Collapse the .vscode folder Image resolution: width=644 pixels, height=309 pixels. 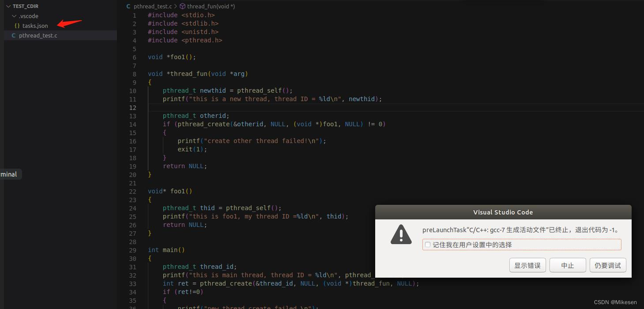click(27, 16)
